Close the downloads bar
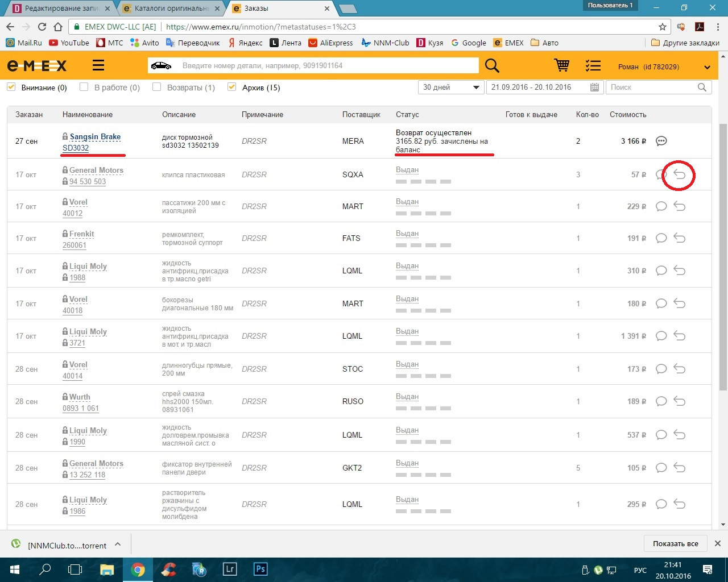The image size is (728, 582). point(718,543)
